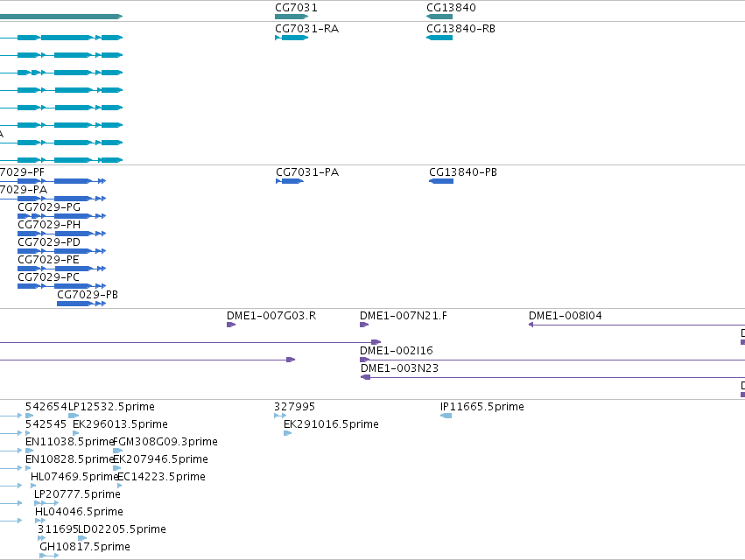Click the DME1-007N21.F purple marker
The height and width of the screenshot is (560, 745).
pos(364,325)
